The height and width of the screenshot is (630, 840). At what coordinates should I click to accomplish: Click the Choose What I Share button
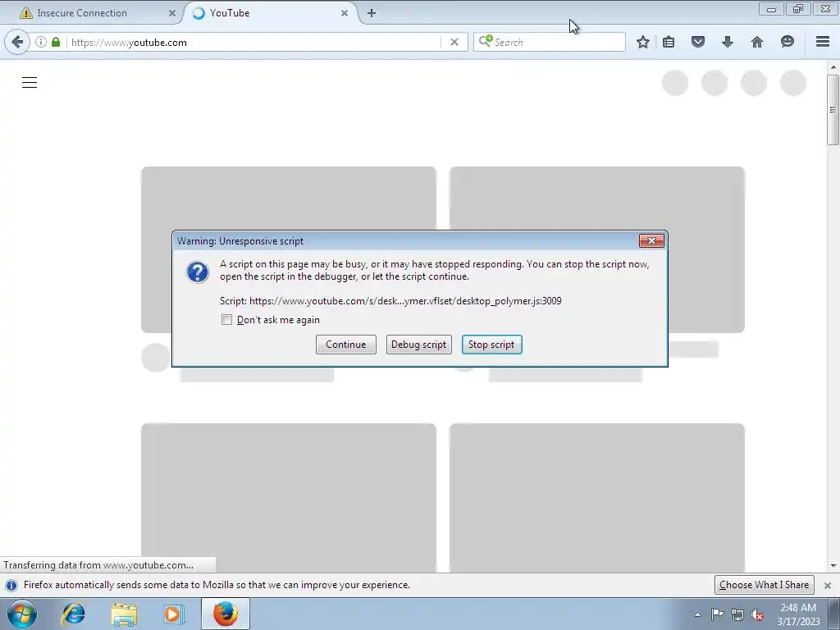764,585
